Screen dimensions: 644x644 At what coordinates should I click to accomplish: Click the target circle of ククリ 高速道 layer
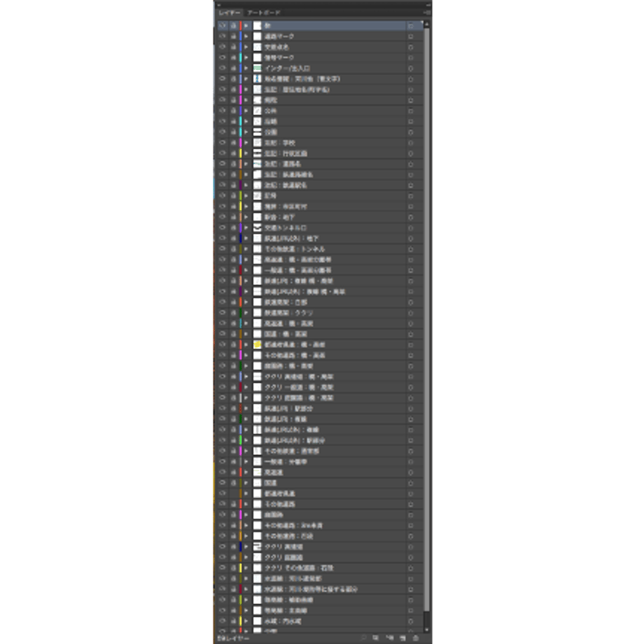[x=410, y=547]
